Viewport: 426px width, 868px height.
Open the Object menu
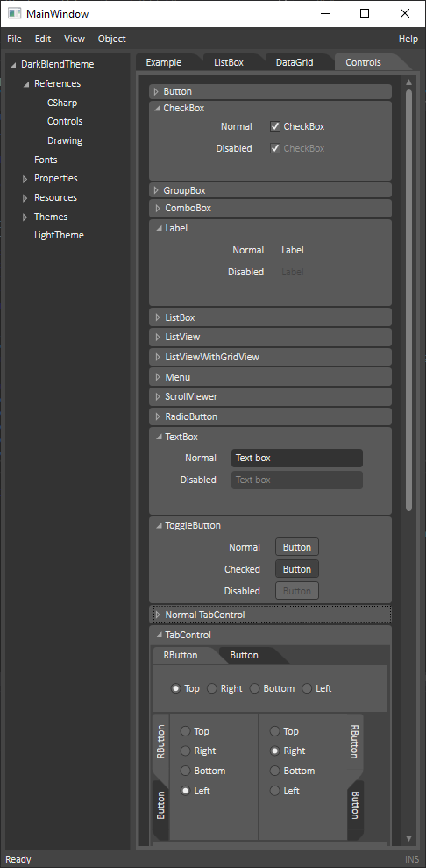(x=111, y=39)
